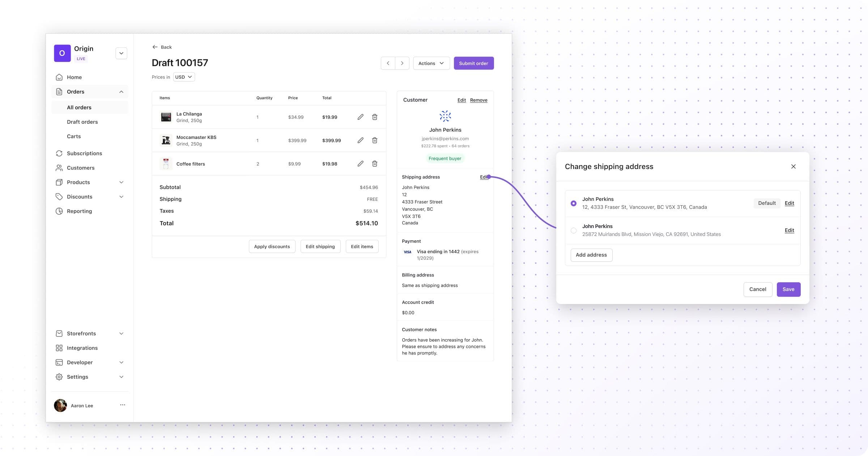Open the USD currency selector

point(184,77)
